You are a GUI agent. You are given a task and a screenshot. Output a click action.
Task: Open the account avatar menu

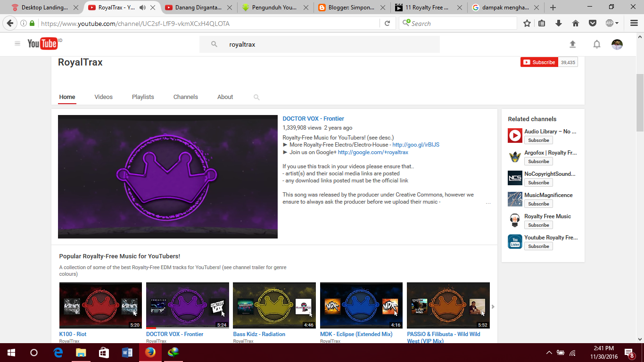(x=617, y=44)
